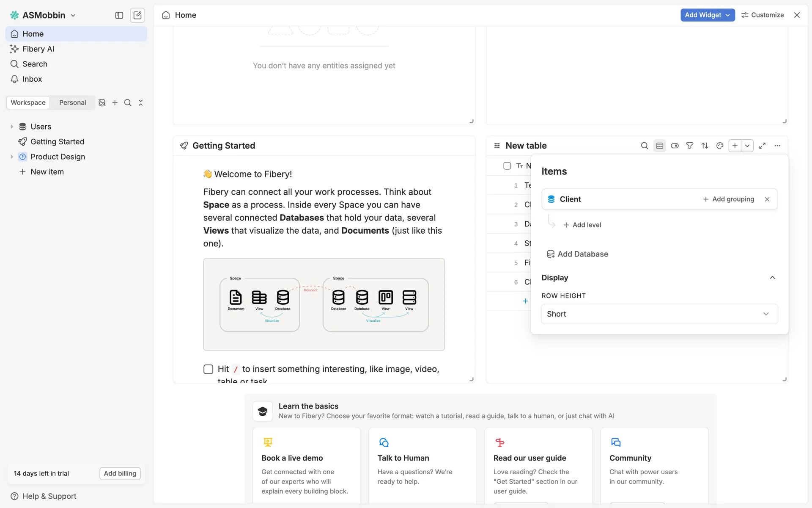Open the Add Widget dropdown button

coord(707,15)
